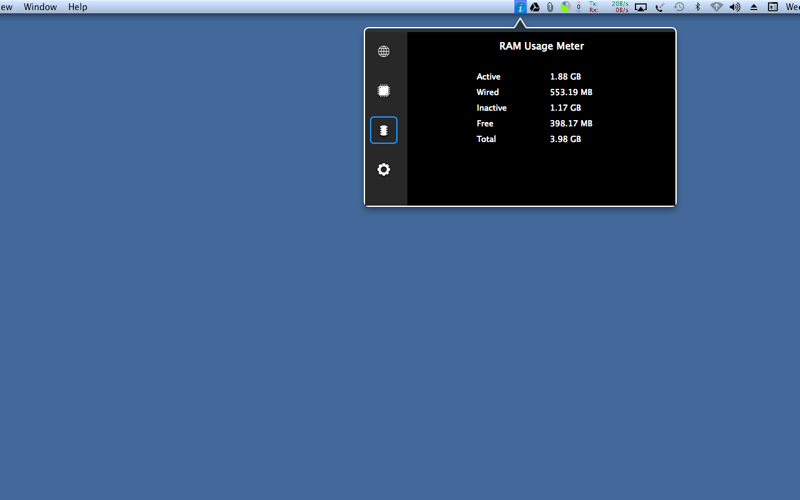Open the Window menu

tap(40, 7)
